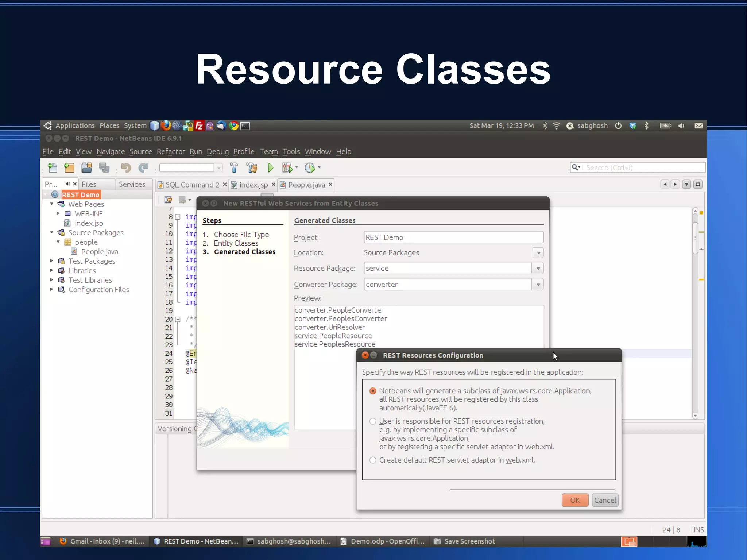
Task: Click the Undo toolbar icon
Action: [126, 168]
